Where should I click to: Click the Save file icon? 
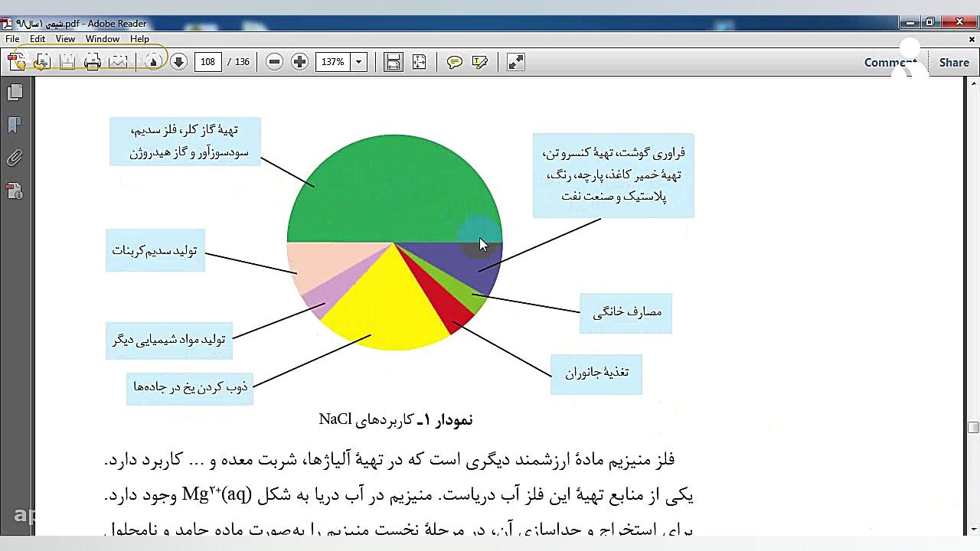click(x=67, y=61)
